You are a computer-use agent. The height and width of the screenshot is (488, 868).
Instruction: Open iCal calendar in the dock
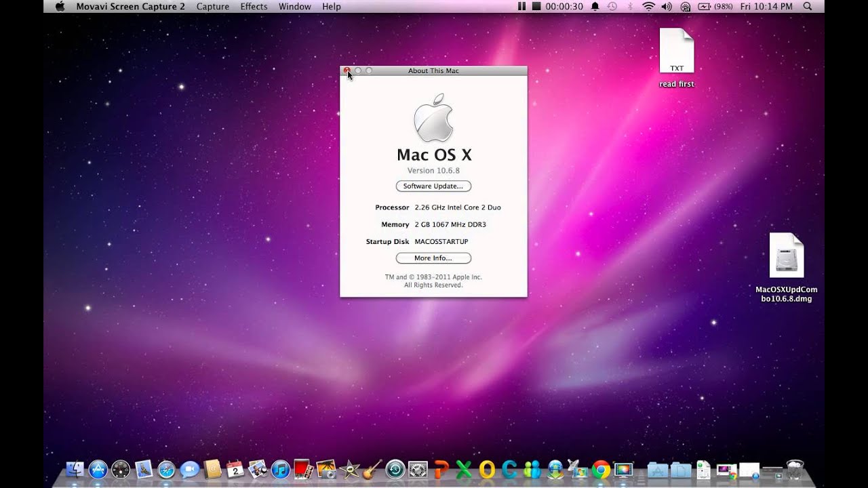235,469
